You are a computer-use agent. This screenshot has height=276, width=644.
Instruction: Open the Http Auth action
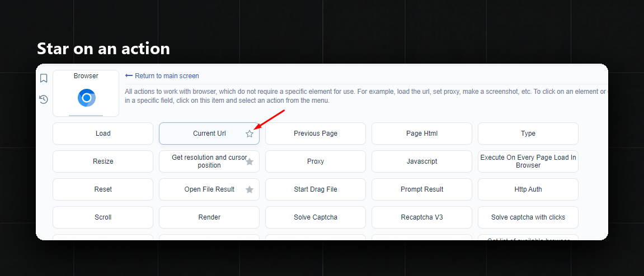[528, 189]
